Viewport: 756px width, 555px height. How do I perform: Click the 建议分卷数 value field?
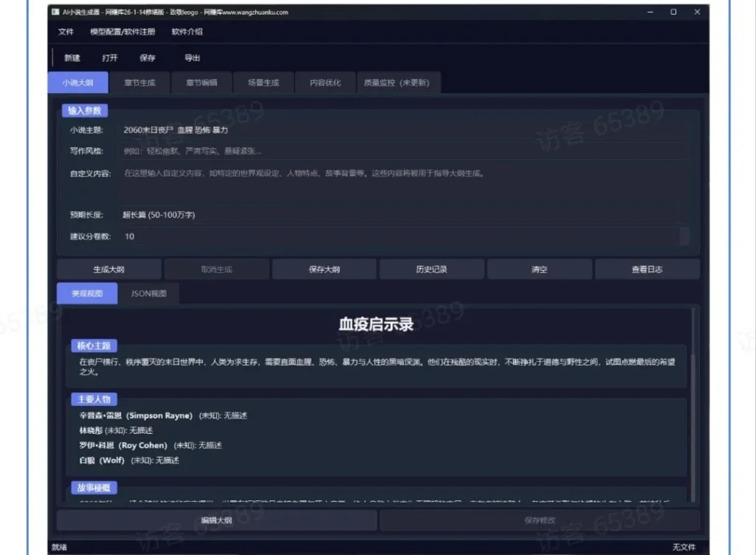399,237
